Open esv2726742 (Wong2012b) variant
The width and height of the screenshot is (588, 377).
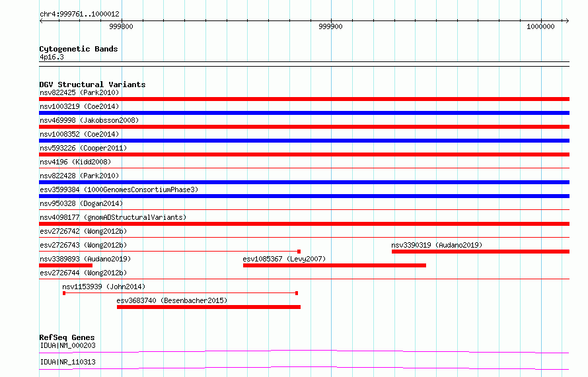coord(83,231)
